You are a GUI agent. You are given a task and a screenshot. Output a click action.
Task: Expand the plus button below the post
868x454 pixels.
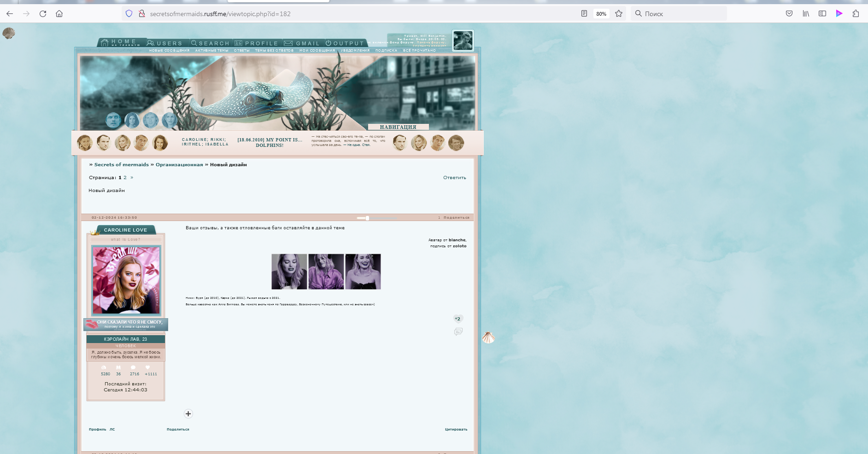click(x=188, y=413)
